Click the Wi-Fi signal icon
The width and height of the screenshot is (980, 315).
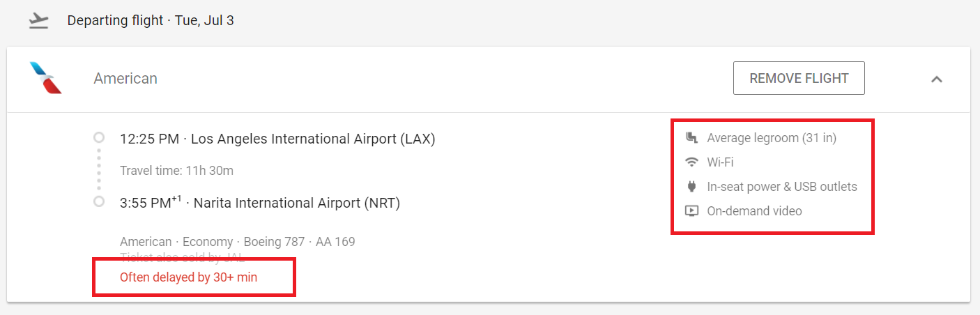pos(691,162)
